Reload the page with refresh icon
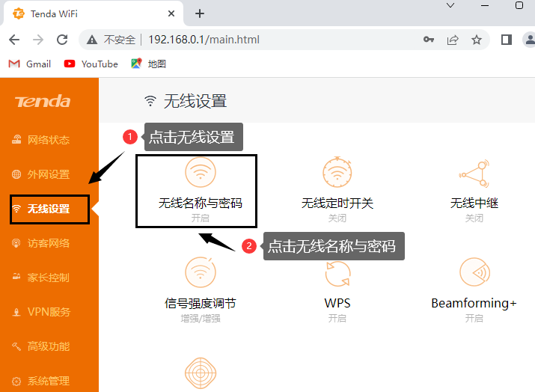535x392 pixels. (x=62, y=40)
